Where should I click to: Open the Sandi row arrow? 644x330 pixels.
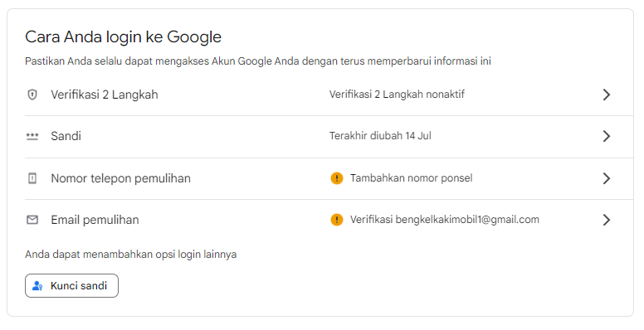[606, 136]
